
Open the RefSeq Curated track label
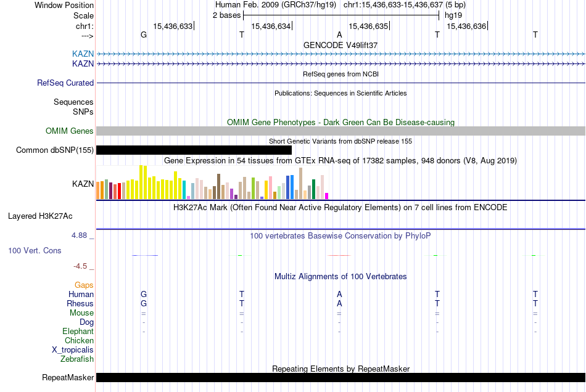tap(65, 83)
